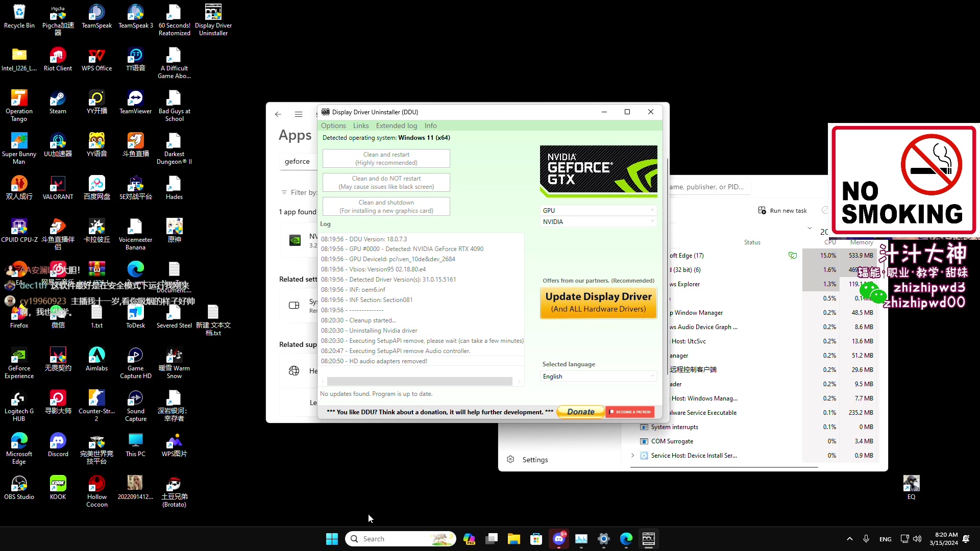The width and height of the screenshot is (980, 551).
Task: Open Windows Start menu
Action: click(x=332, y=539)
